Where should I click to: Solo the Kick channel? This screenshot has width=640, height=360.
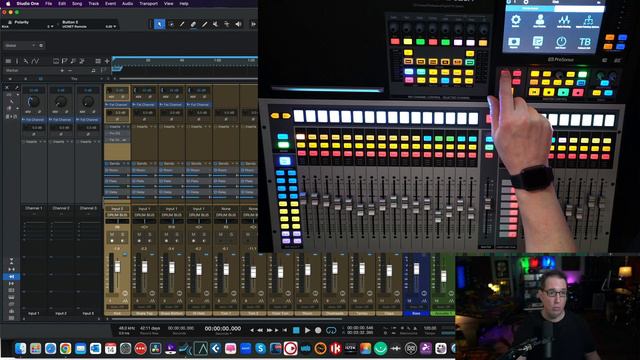[x=122, y=234]
